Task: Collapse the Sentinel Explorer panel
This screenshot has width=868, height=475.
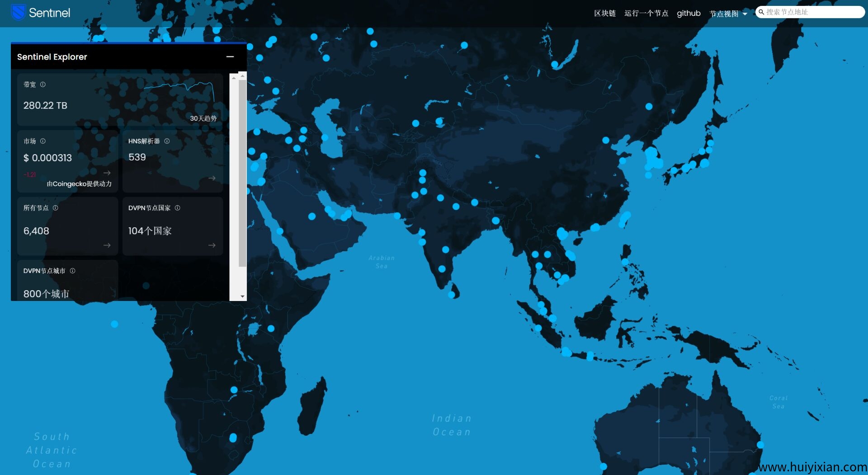Action: [230, 57]
